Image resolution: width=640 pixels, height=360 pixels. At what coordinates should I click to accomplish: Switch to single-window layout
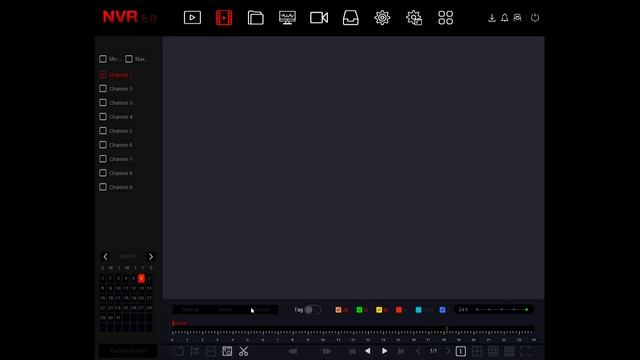(460, 351)
